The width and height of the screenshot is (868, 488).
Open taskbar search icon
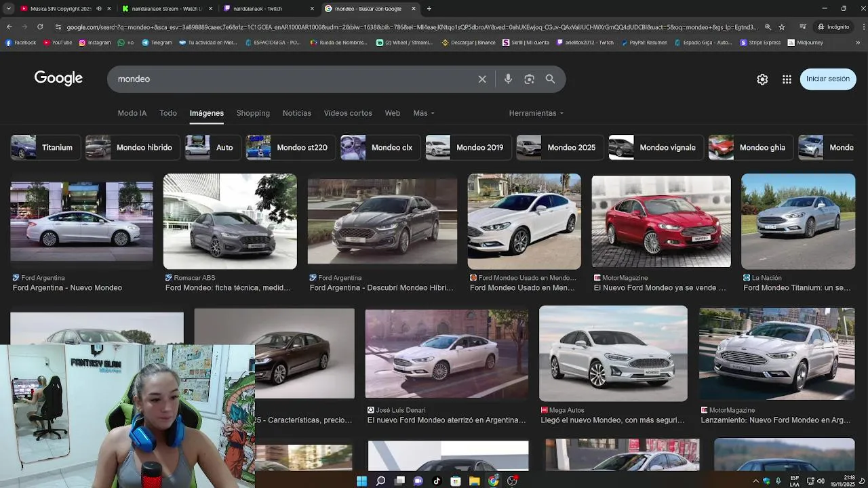[380, 481]
